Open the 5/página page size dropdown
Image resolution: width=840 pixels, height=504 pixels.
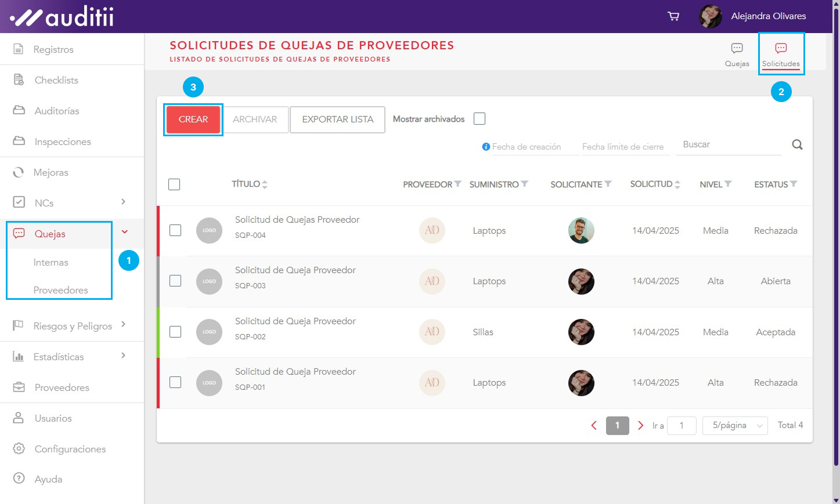pyautogui.click(x=734, y=425)
